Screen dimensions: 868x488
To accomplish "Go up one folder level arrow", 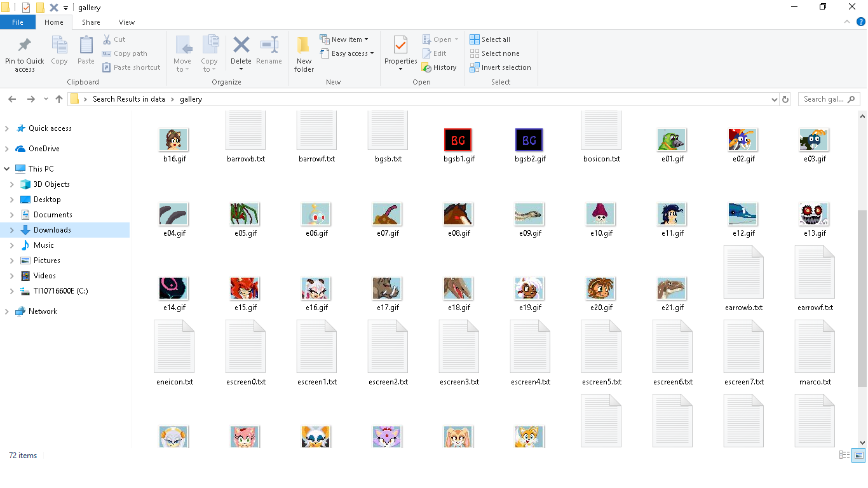I will pos(59,99).
